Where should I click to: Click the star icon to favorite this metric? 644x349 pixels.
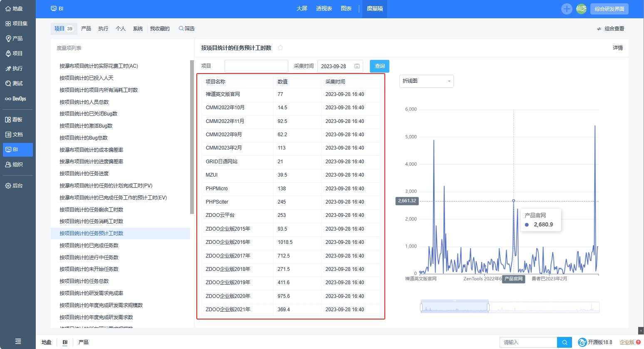[280, 48]
